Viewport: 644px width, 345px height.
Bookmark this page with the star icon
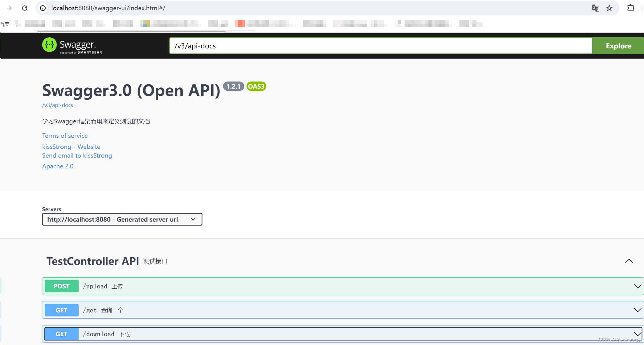click(609, 8)
